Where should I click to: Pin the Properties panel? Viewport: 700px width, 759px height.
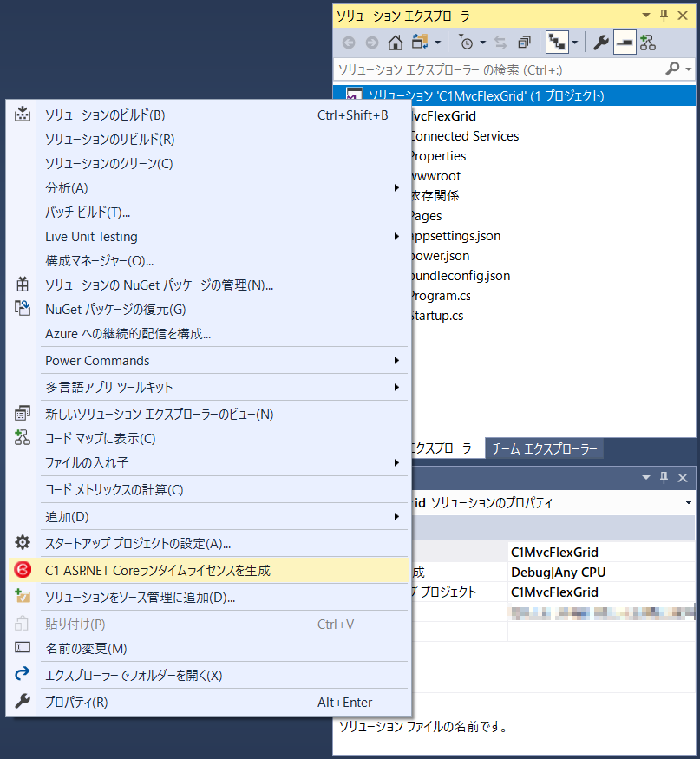point(664,478)
